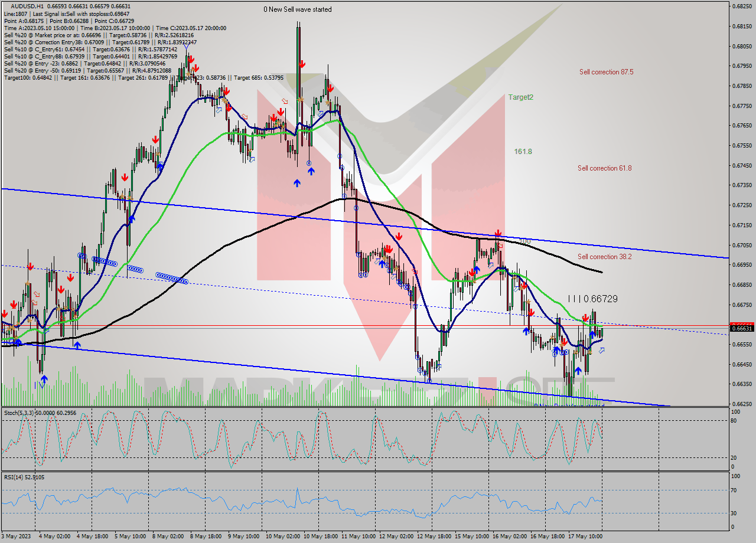Click the 0.68050 price axis label
Viewport: 756px width, 543px height.
point(743,46)
